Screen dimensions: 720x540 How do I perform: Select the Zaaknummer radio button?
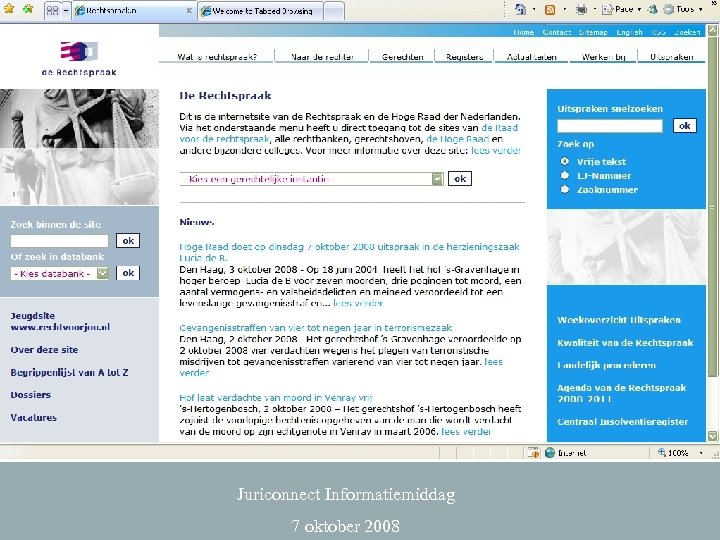click(x=565, y=189)
